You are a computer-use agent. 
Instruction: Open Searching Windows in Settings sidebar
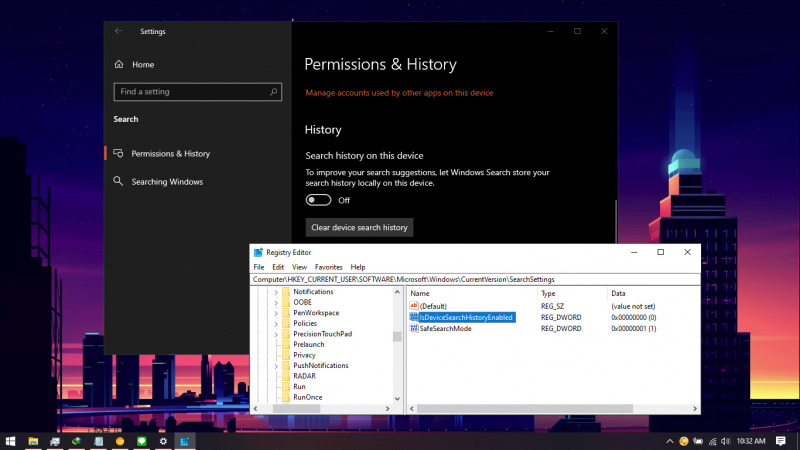click(167, 182)
